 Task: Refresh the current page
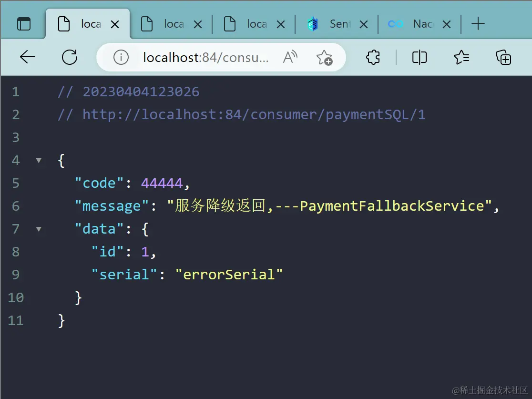point(70,57)
